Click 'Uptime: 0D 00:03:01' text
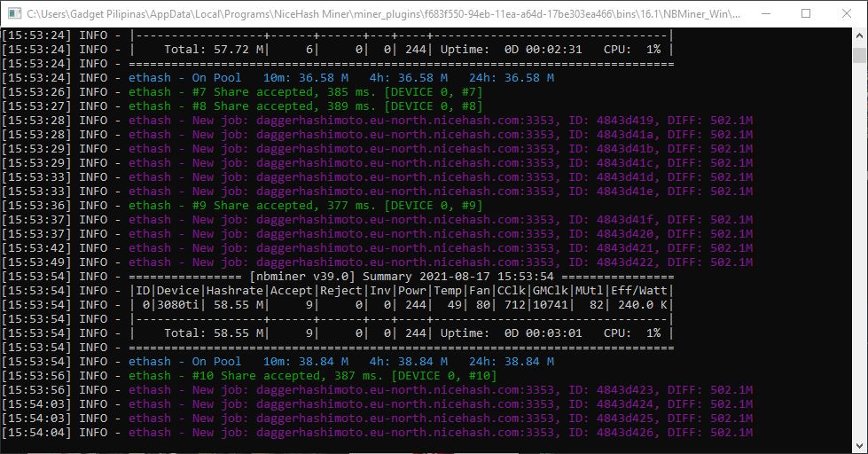Screen dimensions: 868x454 [511, 333]
